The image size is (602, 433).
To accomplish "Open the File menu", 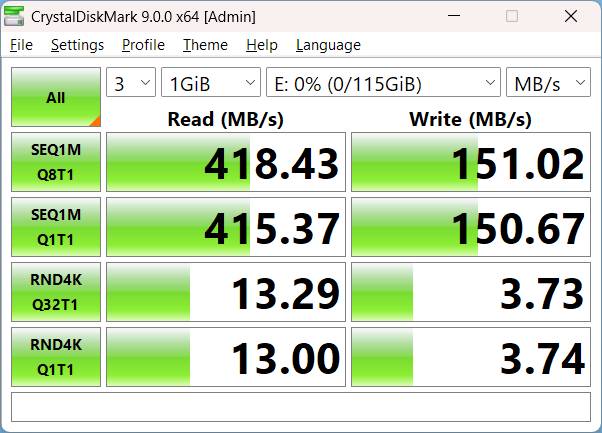I will (21, 45).
